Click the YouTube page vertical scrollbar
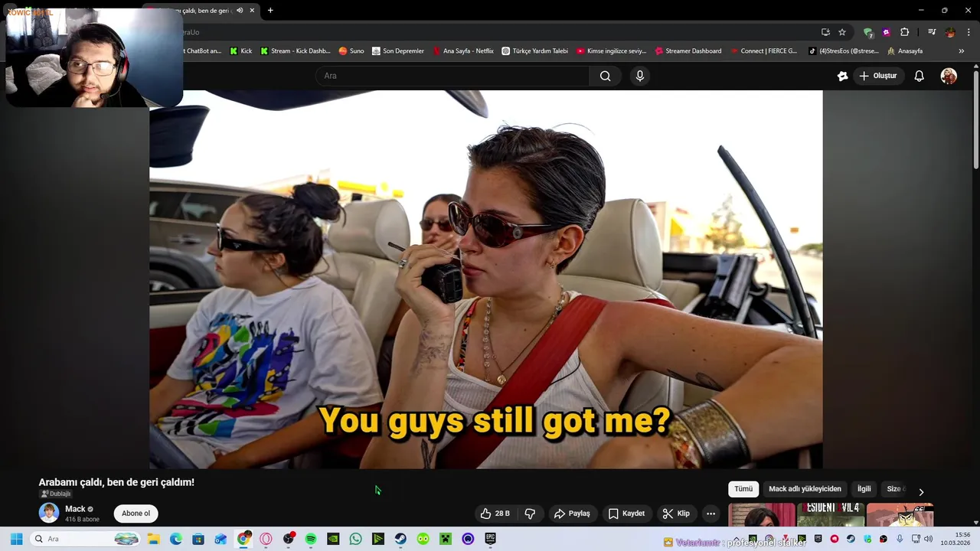 coord(976,119)
